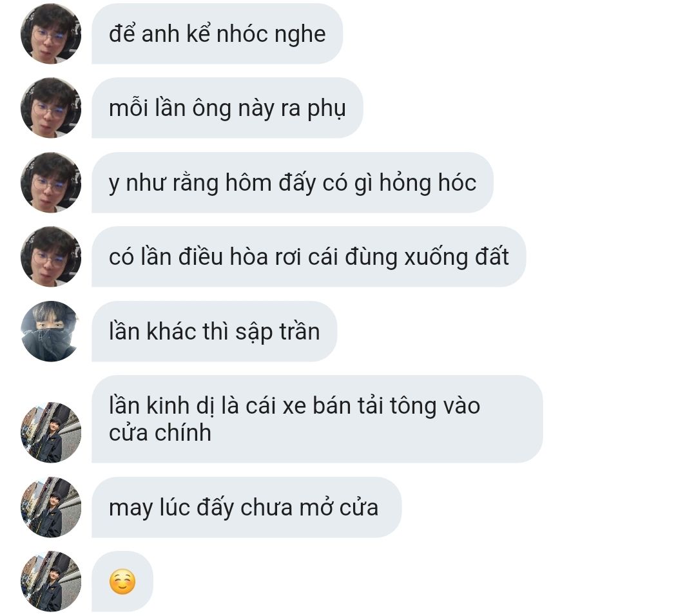The height and width of the screenshot is (616, 696).
Task: Click avatar beside 'y như rằng hôm đấy' message
Action: pyautogui.click(x=51, y=182)
